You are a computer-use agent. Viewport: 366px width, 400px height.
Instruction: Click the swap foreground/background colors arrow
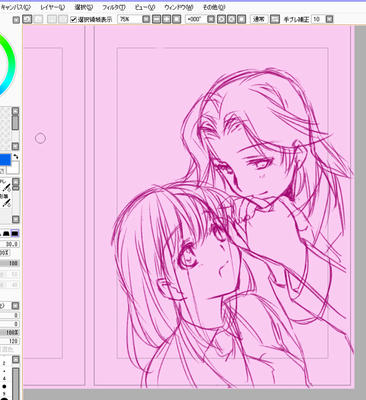16,156
